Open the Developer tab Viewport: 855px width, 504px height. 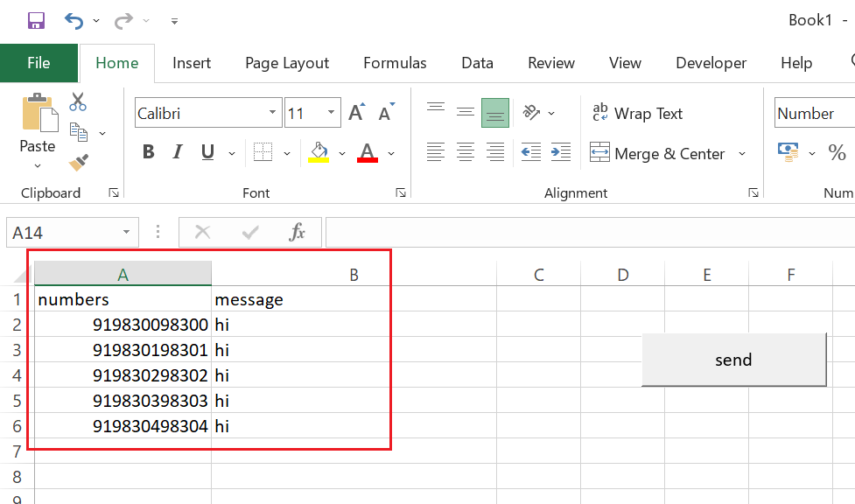pos(711,63)
